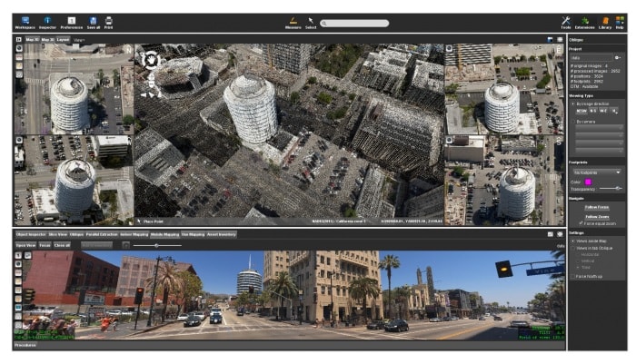This screenshot has height=364, width=636.
Task: Click the search field in the top toolbar
Action: click(354, 23)
